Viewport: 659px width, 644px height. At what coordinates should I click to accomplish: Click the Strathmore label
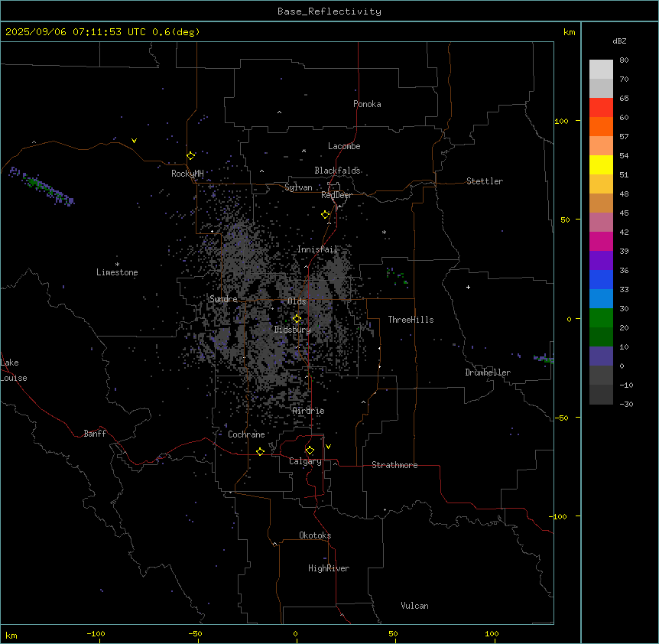tap(394, 465)
